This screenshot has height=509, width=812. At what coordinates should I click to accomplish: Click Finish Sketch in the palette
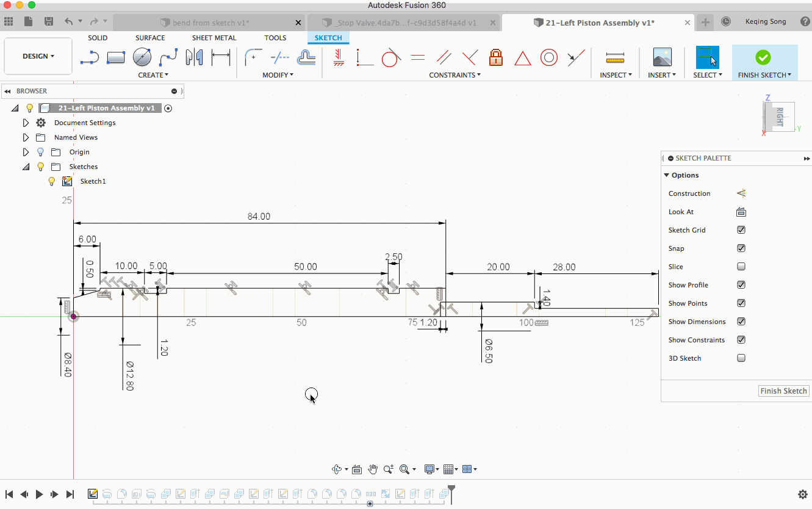[783, 391]
